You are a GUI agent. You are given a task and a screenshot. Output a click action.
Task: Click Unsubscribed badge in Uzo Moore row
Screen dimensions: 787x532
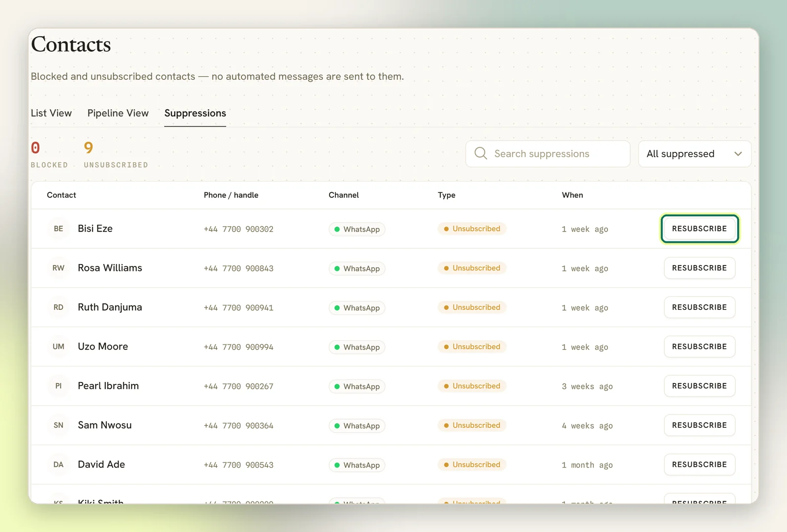pyautogui.click(x=472, y=347)
